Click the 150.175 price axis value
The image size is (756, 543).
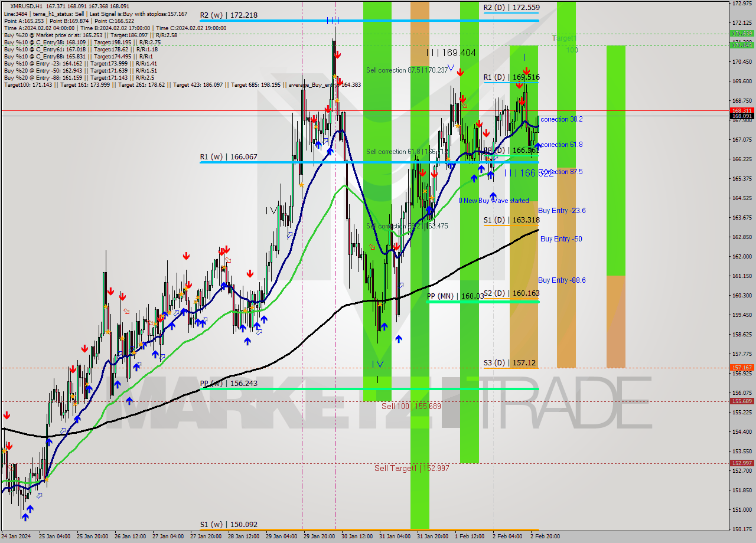[742, 529]
